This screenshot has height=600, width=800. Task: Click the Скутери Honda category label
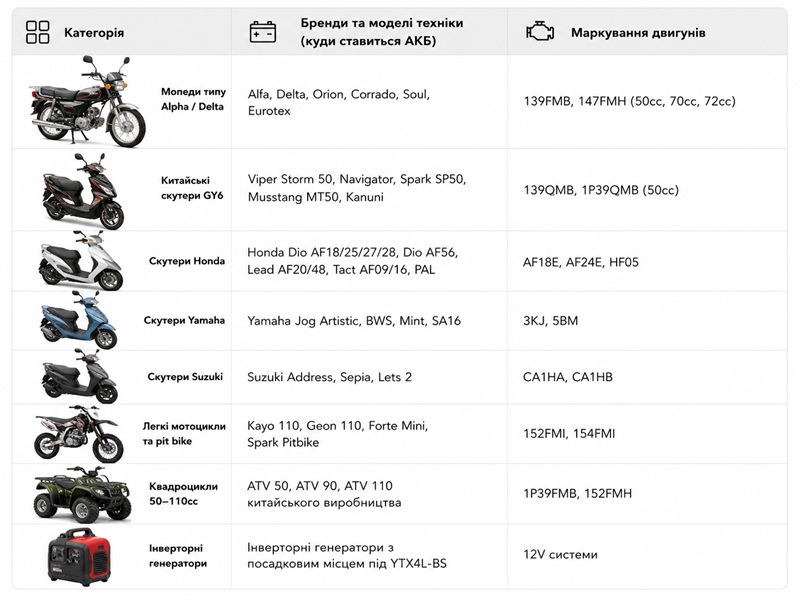click(187, 261)
